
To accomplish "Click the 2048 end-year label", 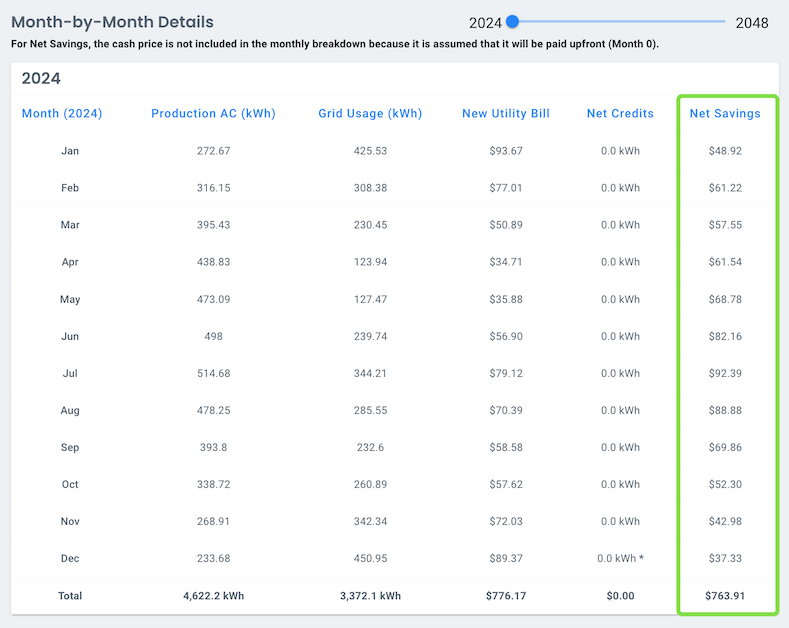I will [752, 22].
